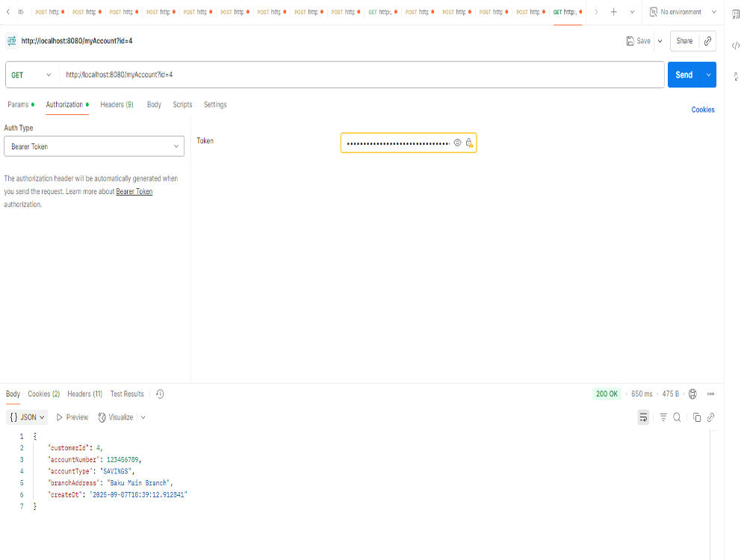Open the Scripts tab
The height and width of the screenshot is (560, 747).
pos(182,105)
